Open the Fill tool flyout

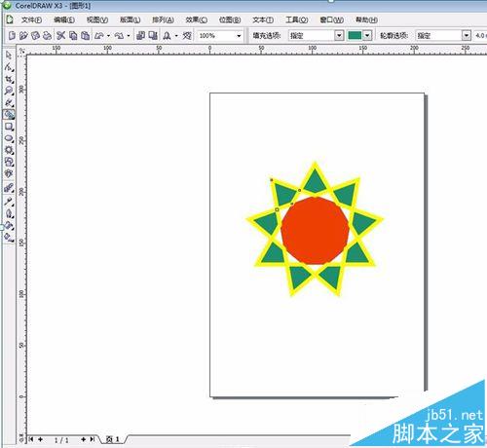point(9,226)
